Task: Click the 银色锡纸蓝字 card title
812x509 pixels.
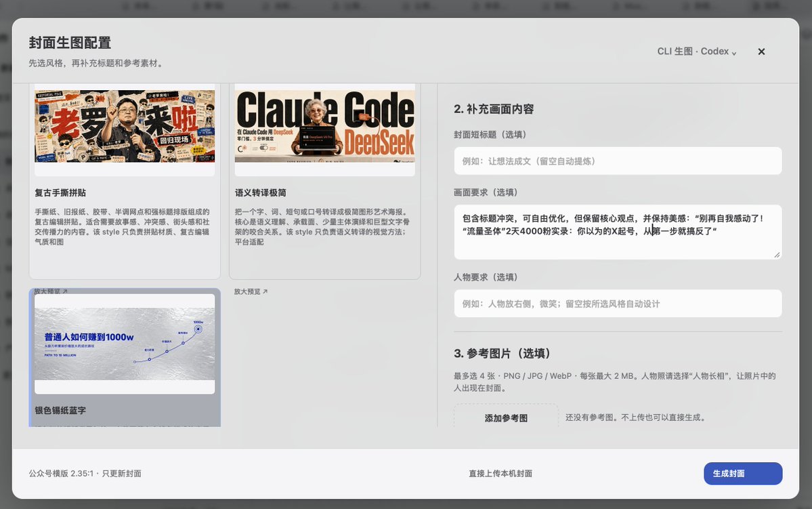Action: (60, 410)
